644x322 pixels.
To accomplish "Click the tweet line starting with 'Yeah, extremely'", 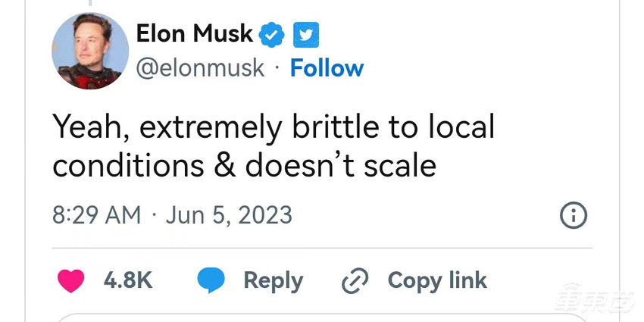I will click(x=273, y=127).
